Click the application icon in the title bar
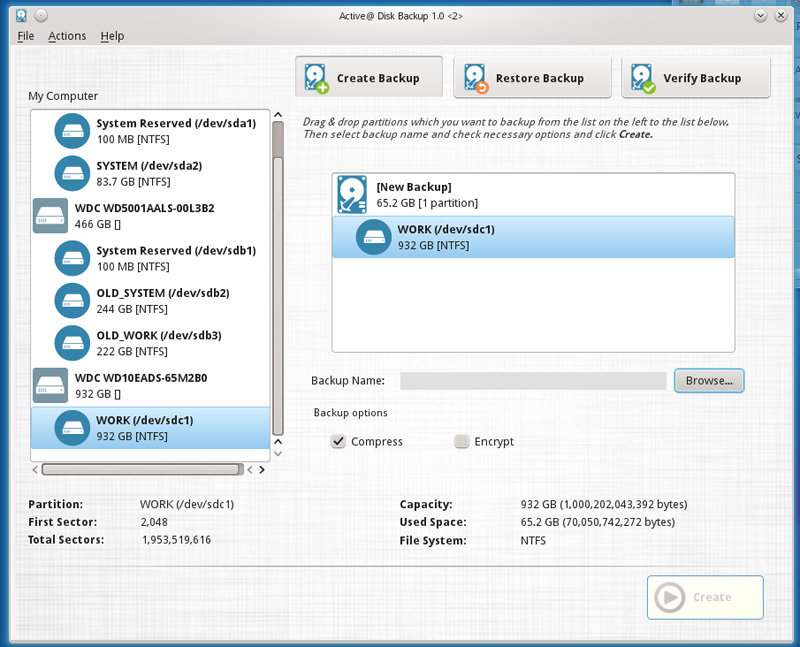This screenshot has height=647, width=800. [x=21, y=16]
